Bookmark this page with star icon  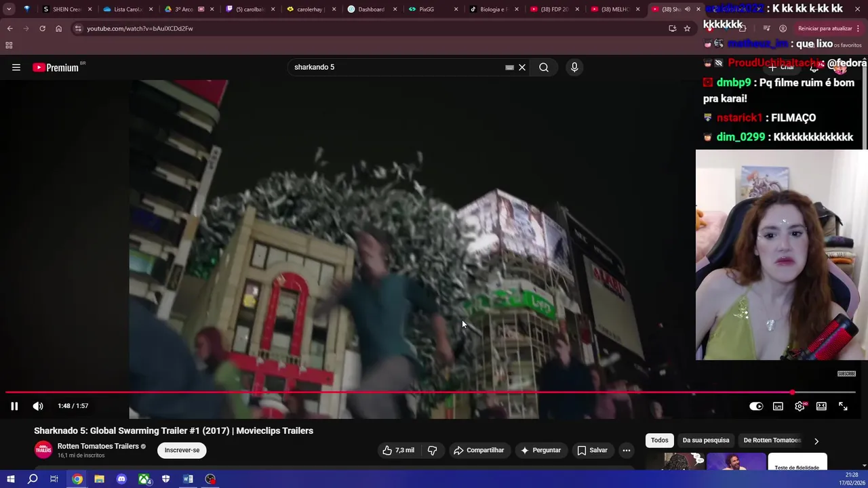point(687,28)
